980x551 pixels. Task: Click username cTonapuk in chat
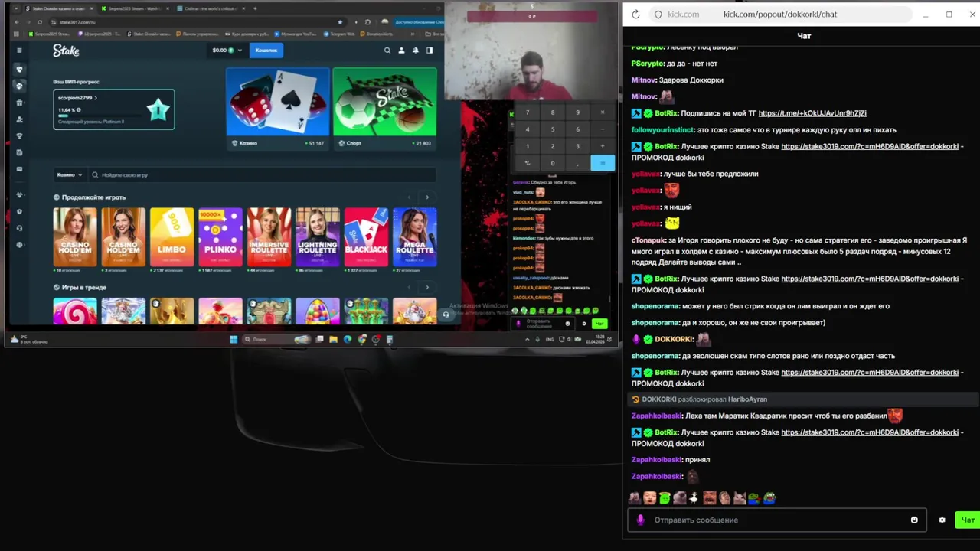point(649,240)
